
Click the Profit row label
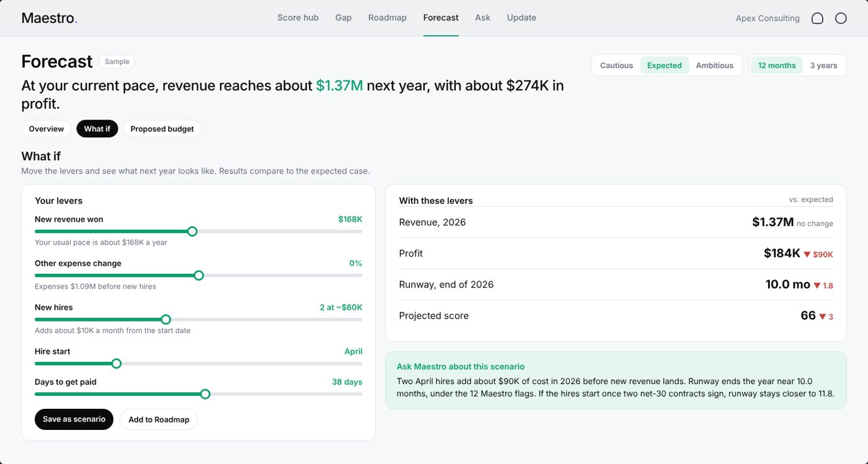(411, 253)
